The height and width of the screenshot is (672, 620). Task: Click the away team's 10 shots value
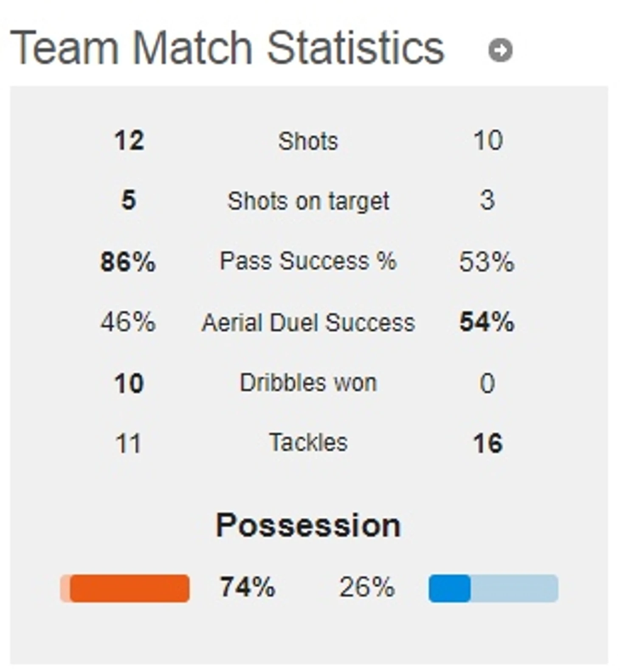click(488, 141)
